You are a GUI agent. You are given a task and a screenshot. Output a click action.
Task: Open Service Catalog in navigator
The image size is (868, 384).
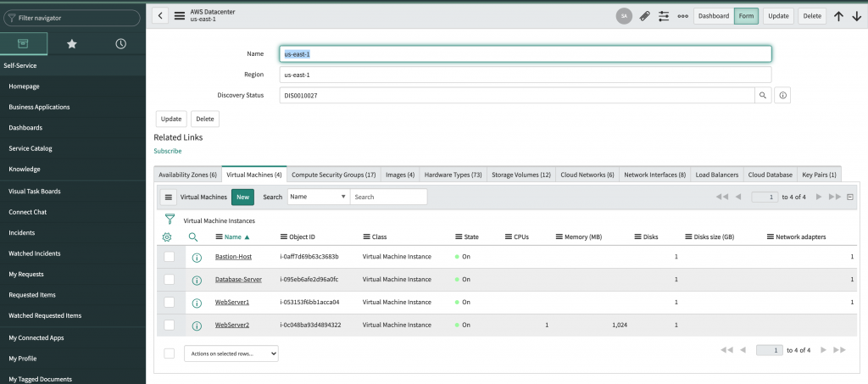coord(31,148)
